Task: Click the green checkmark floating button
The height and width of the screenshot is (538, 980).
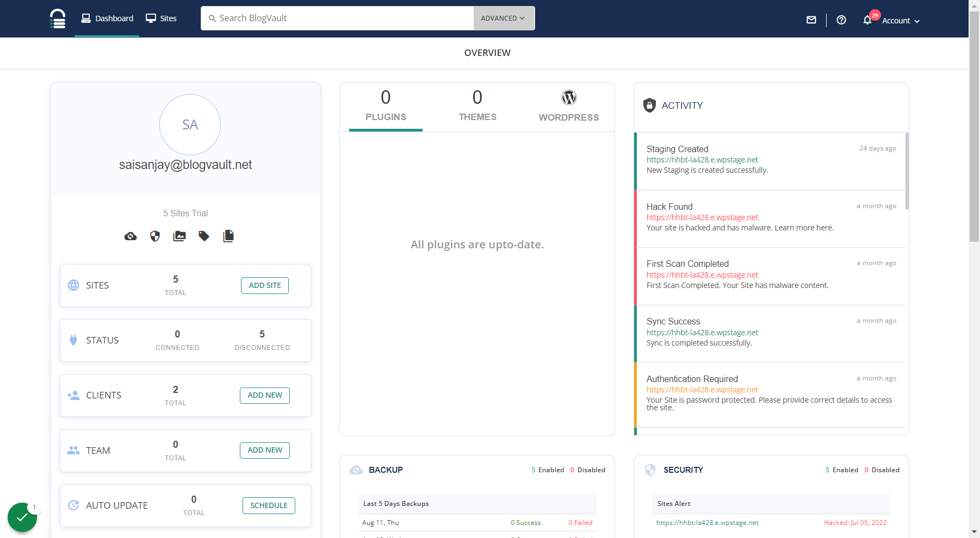Action: click(22, 517)
